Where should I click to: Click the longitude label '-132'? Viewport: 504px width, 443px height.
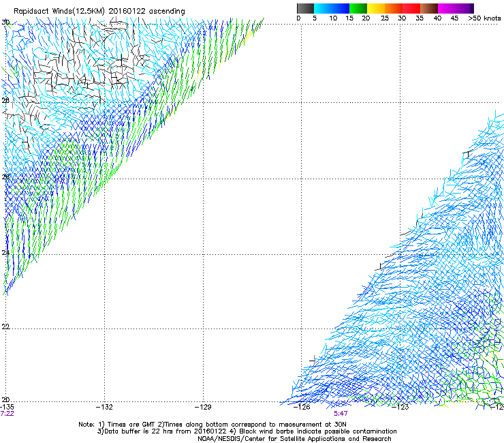[x=104, y=407]
